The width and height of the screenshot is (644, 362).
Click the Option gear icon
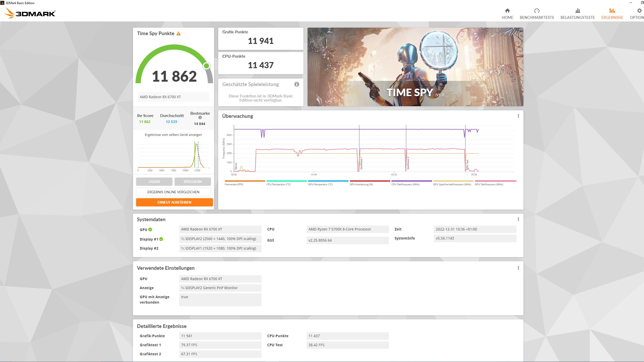pos(639,11)
